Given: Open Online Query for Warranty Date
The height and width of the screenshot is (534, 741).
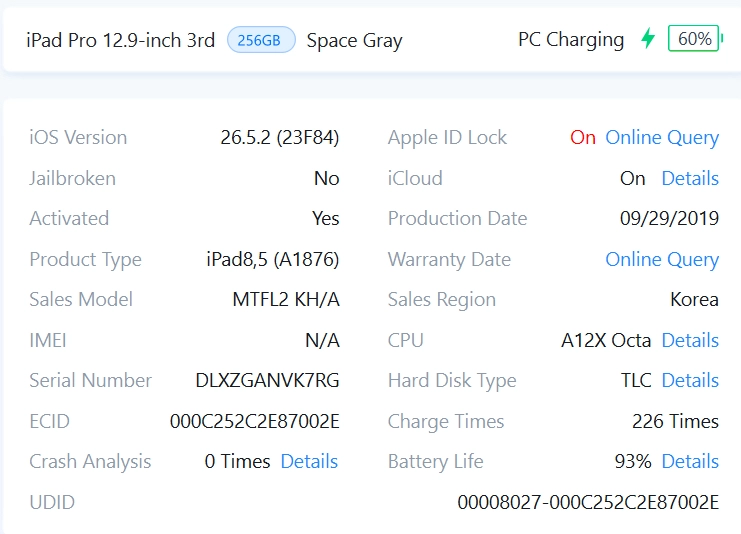Looking at the screenshot, I should click(662, 259).
